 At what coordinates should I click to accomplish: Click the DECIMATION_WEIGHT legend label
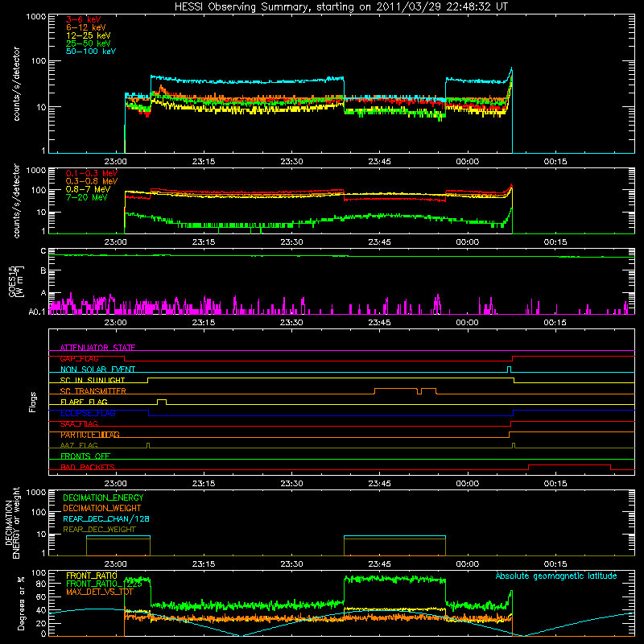point(102,509)
